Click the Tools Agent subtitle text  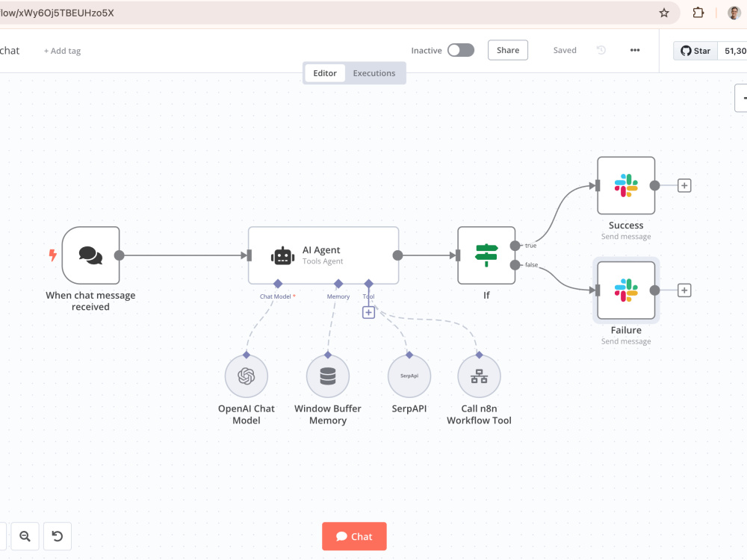[323, 261]
